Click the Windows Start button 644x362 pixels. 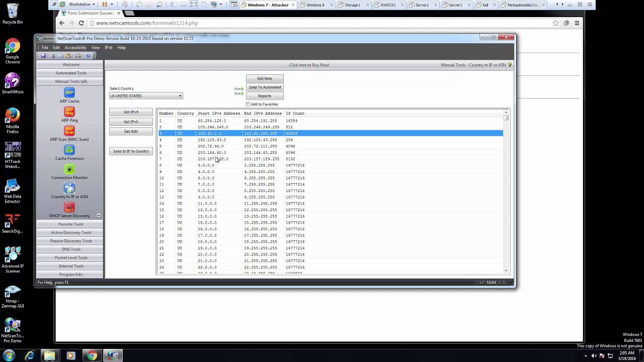click(9, 356)
